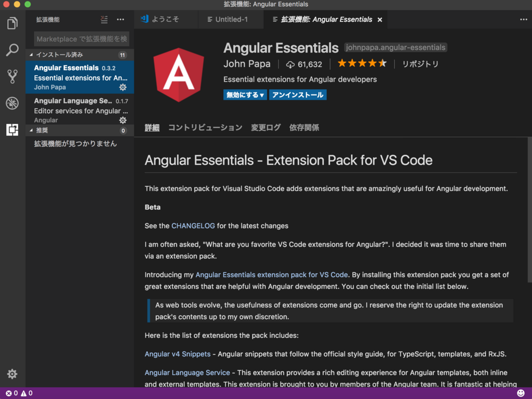Screen dimensions: 532x399
Task: Open the 無効にする dropdown arrow
Action: pyautogui.click(x=262, y=95)
